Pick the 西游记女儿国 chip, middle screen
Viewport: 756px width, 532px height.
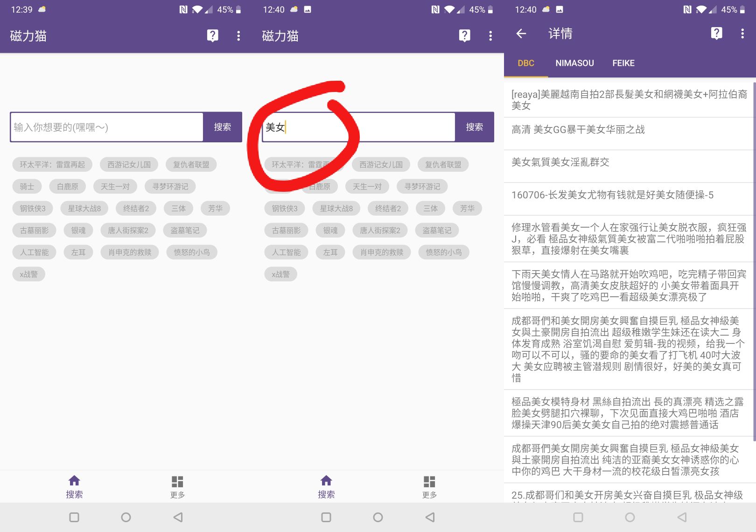(381, 165)
